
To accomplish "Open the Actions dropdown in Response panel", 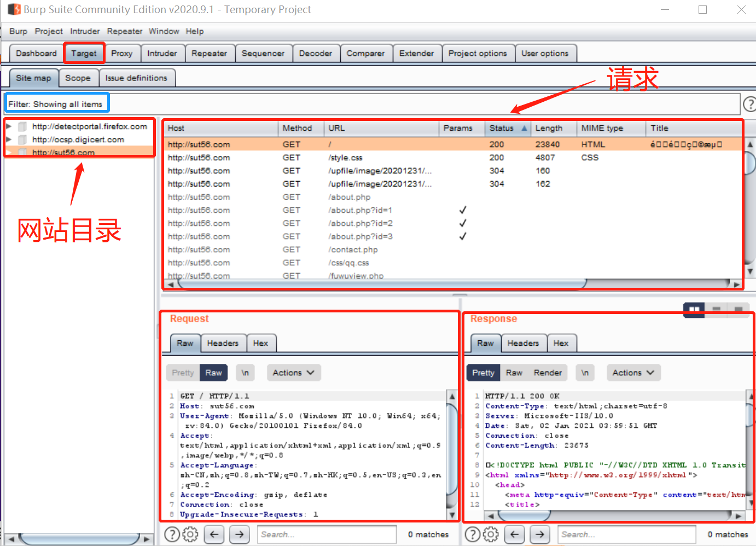I will click(x=633, y=373).
